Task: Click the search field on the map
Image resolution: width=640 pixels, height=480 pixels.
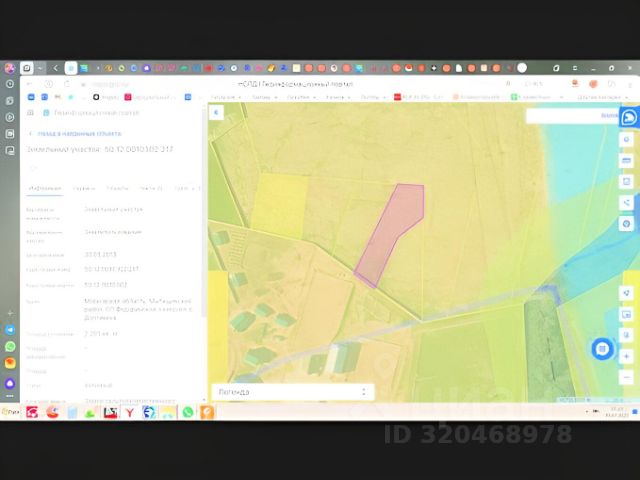Action: coord(571,116)
